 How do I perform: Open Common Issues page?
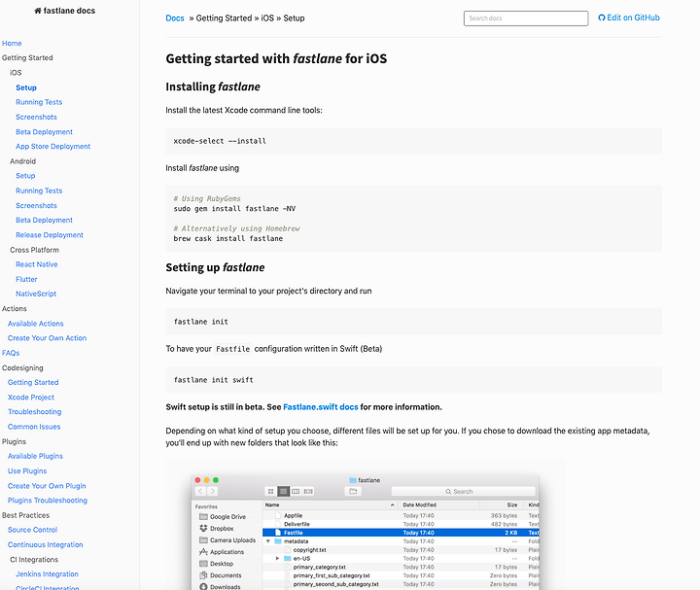(x=34, y=427)
